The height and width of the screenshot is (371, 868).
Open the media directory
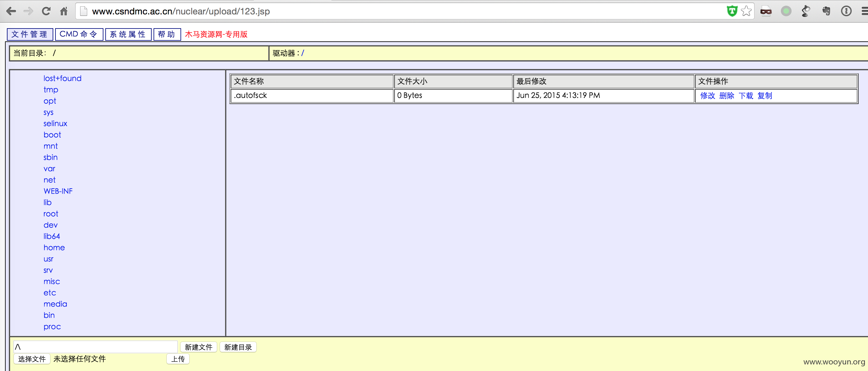click(55, 304)
